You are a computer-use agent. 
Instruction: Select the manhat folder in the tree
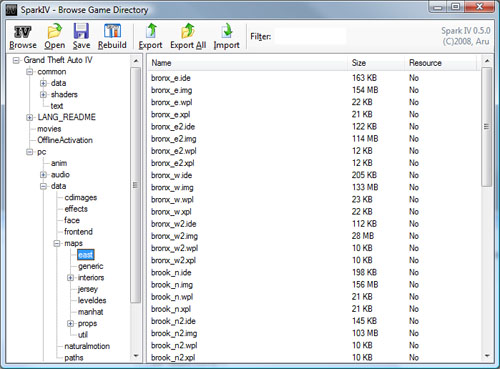[90, 312]
